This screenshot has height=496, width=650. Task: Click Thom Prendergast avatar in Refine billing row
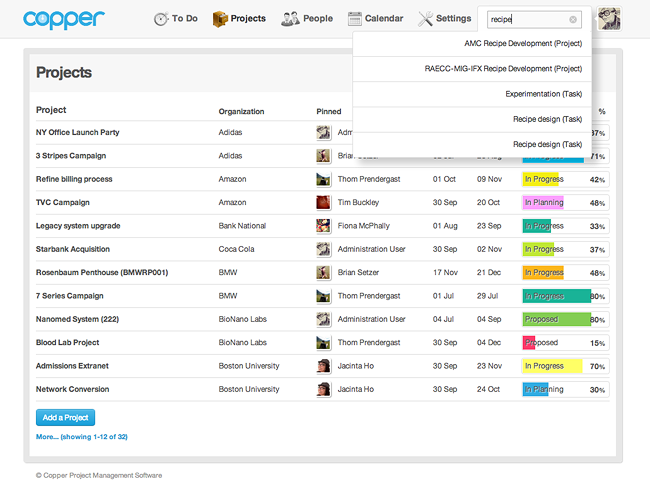click(323, 179)
